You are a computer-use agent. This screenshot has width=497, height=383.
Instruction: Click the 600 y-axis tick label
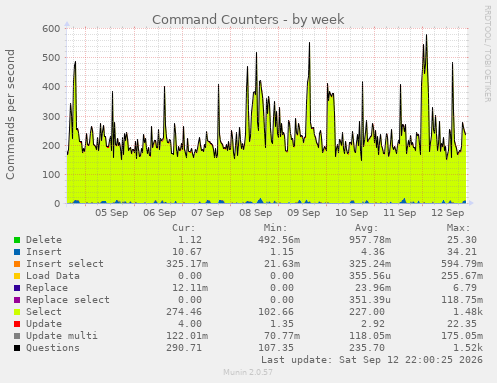point(51,29)
